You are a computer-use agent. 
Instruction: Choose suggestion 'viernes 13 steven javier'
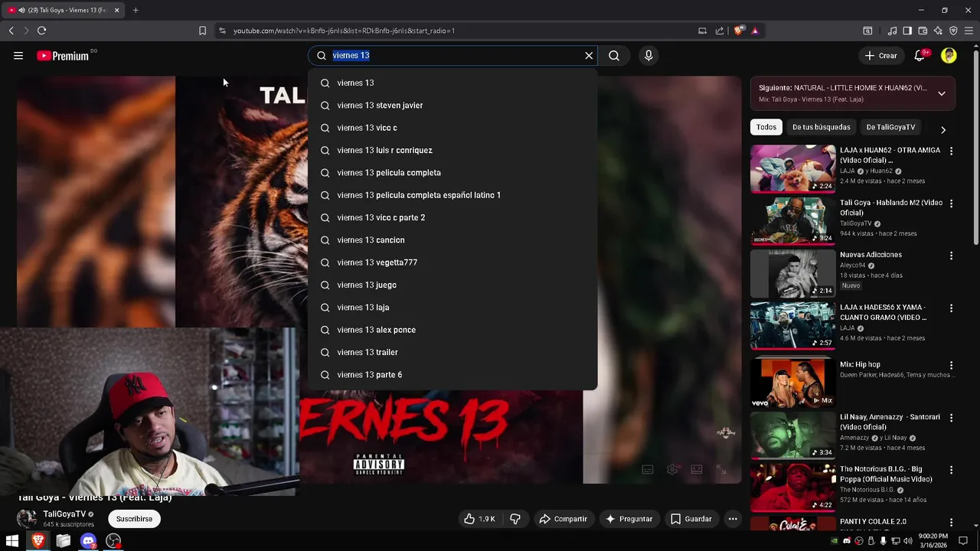(x=452, y=105)
